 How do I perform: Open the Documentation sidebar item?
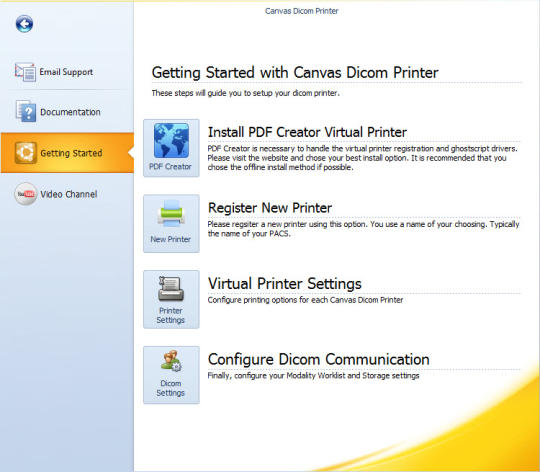(x=58, y=112)
